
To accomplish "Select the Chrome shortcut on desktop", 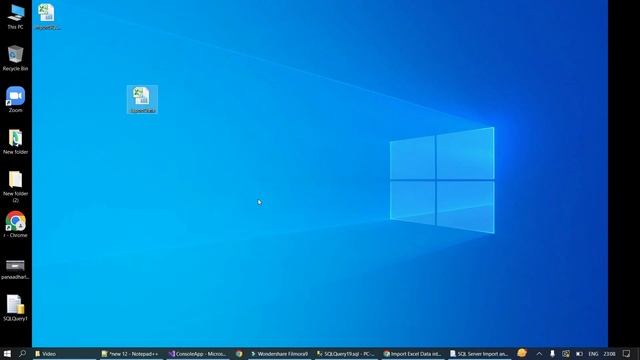I will [16, 224].
